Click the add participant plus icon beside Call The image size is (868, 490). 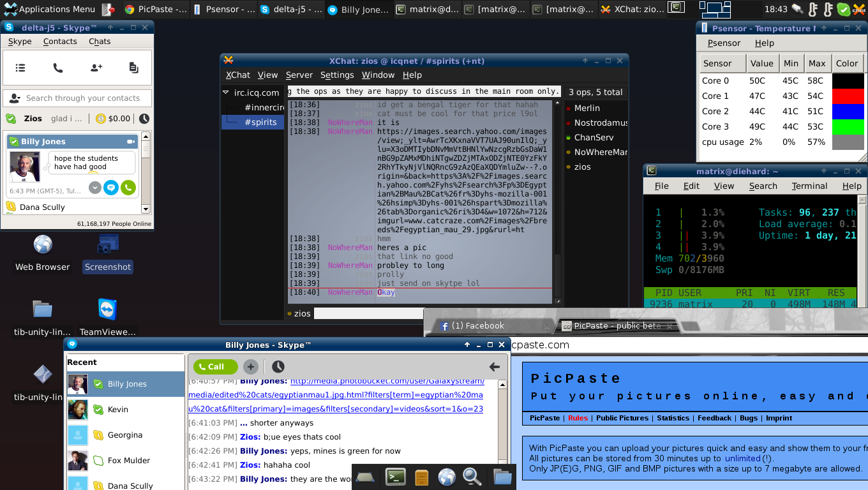250,367
